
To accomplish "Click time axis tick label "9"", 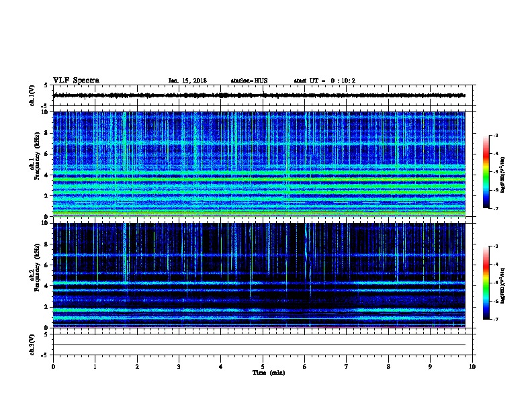I will click(x=430, y=367).
